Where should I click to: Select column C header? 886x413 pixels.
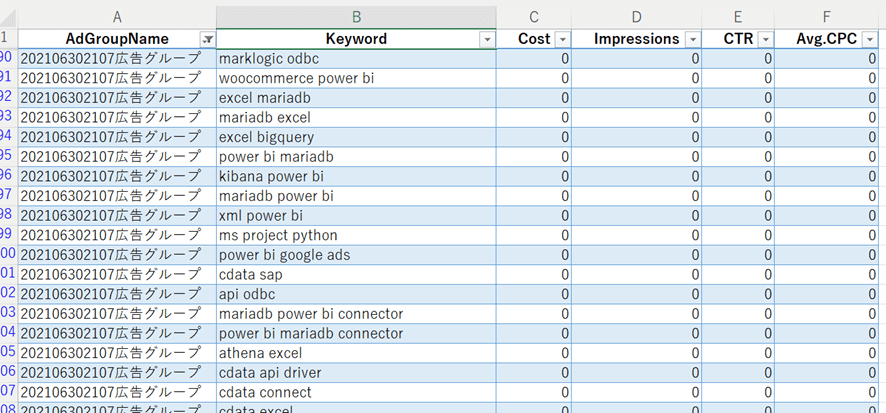534,16
